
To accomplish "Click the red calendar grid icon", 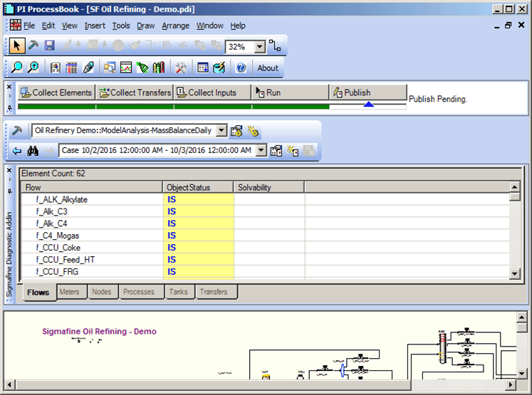I will pyautogui.click(x=71, y=68).
